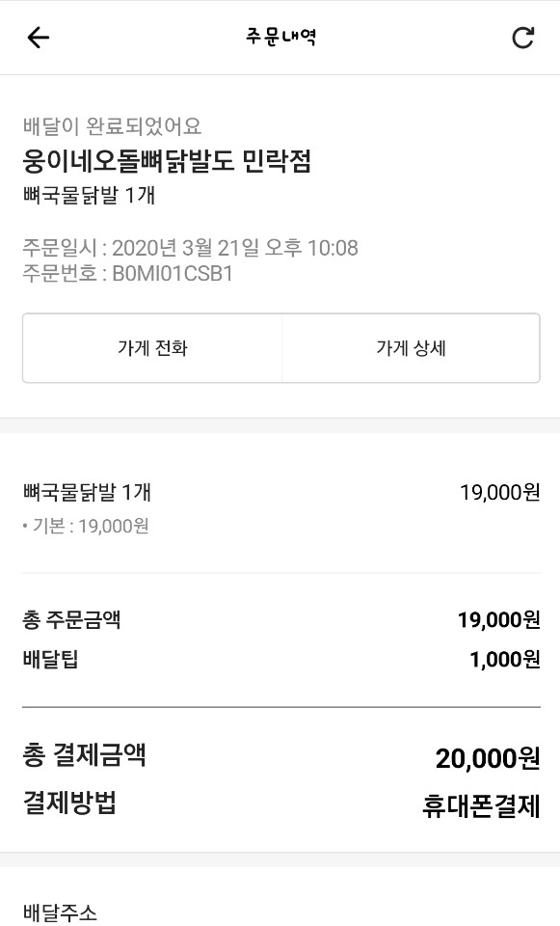
Task: Tap the 배달이 완료되었어요 status text
Action: pos(112,125)
